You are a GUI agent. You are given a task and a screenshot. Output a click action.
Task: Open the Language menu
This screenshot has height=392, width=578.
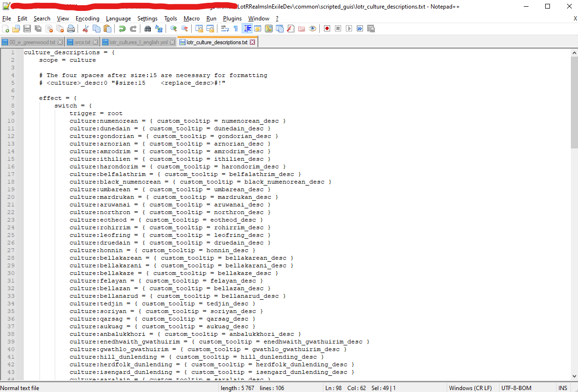click(118, 19)
